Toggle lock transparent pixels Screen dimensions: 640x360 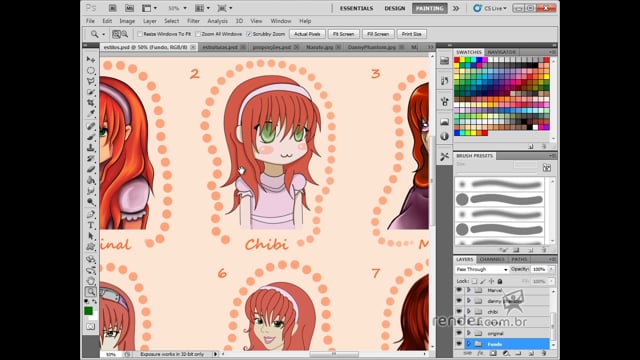tap(474, 281)
